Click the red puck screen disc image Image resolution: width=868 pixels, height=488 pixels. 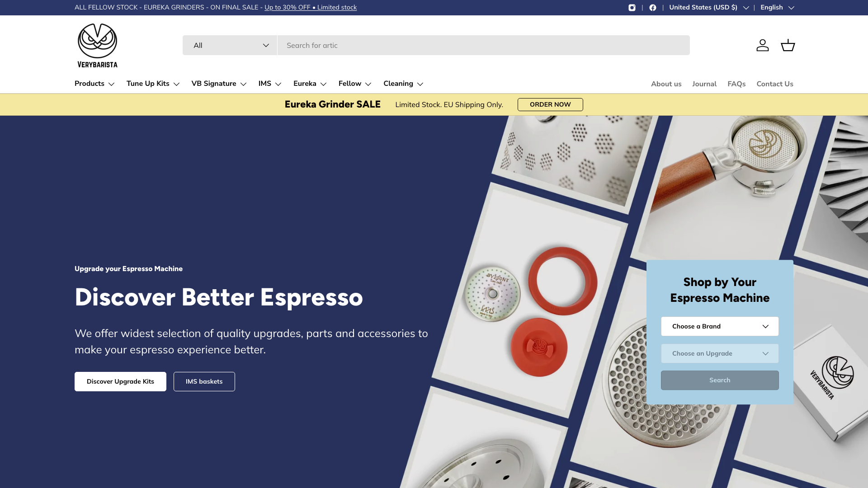(539, 347)
